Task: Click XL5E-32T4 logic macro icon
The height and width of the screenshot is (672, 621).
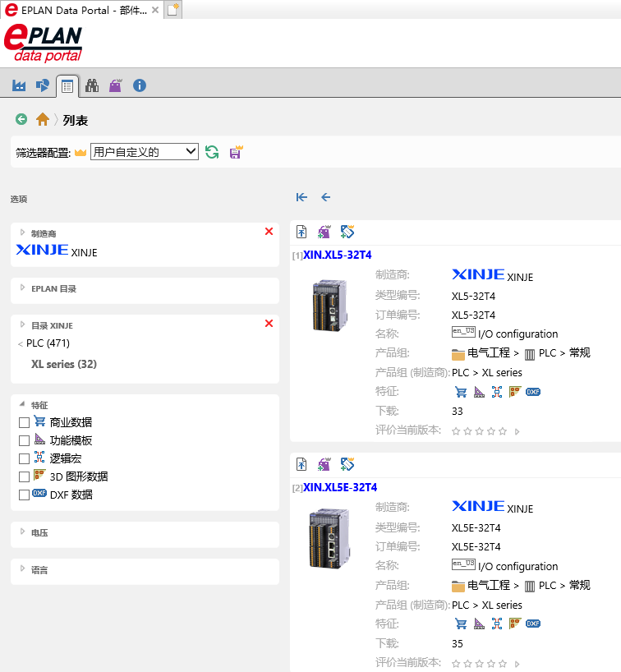Action: pyautogui.click(x=497, y=624)
